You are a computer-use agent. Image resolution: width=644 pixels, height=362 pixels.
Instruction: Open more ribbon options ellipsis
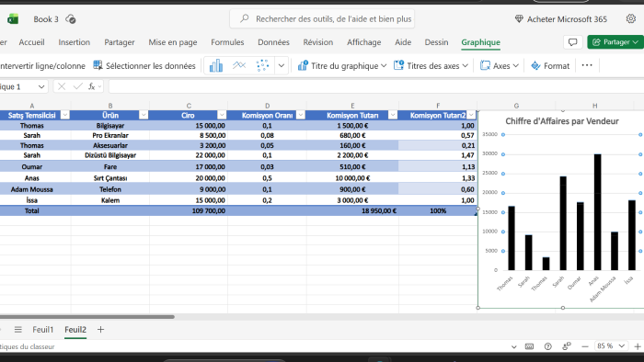point(587,65)
